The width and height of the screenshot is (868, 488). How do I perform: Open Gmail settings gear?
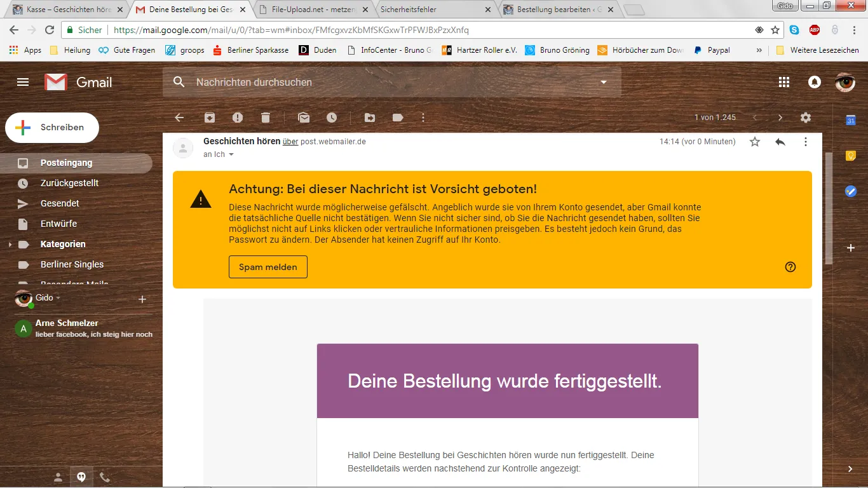pyautogui.click(x=806, y=118)
